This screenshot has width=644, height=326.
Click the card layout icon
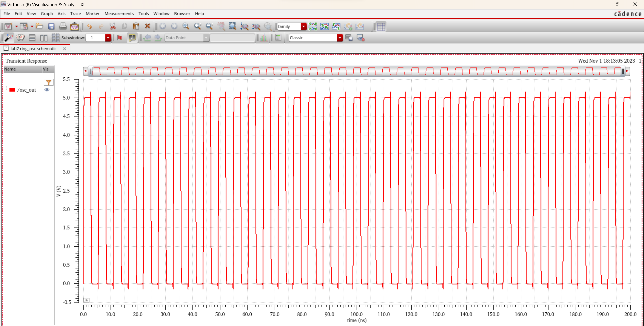click(20, 38)
